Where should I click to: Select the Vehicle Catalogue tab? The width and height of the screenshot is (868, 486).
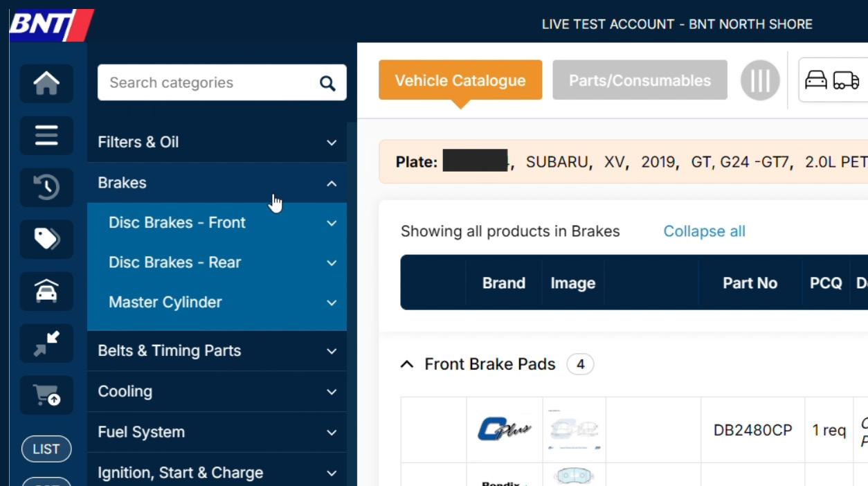point(460,80)
